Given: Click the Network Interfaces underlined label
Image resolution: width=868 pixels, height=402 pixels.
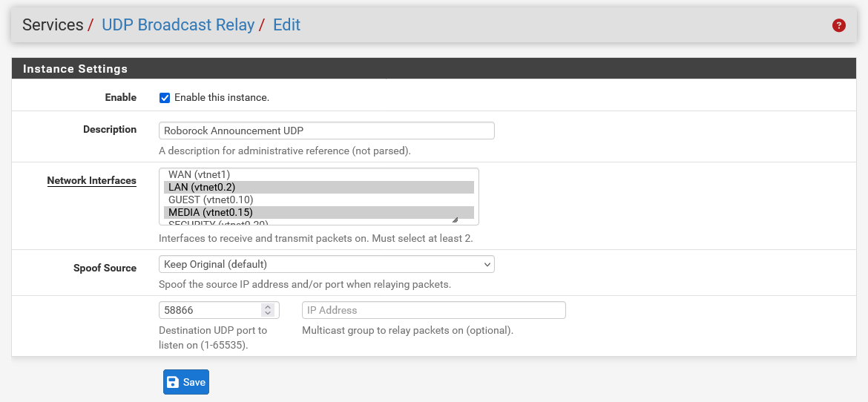Looking at the screenshot, I should click(x=91, y=180).
